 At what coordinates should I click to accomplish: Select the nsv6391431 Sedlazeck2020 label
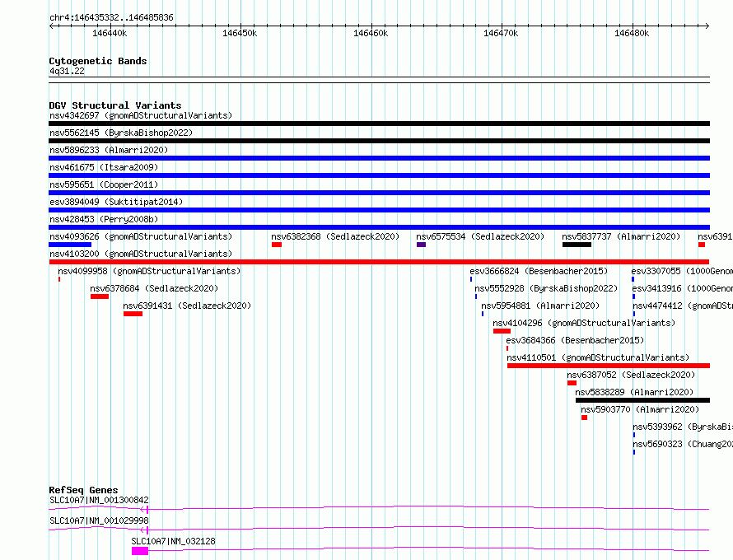187,306
